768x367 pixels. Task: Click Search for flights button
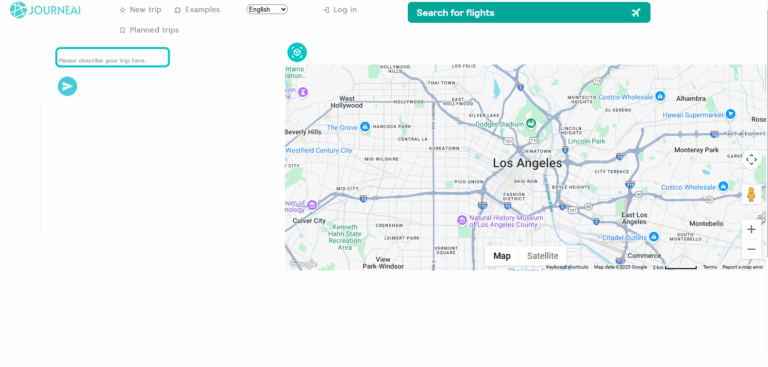[529, 13]
